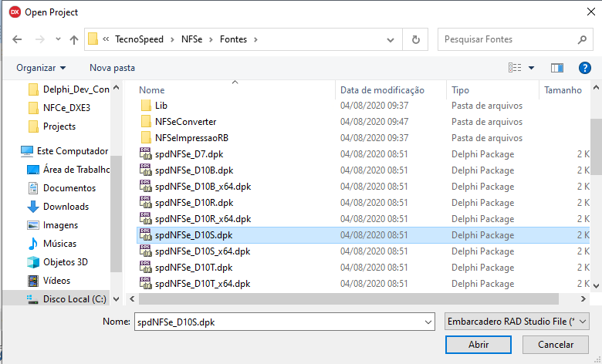Go up one folder level

pos(74,39)
